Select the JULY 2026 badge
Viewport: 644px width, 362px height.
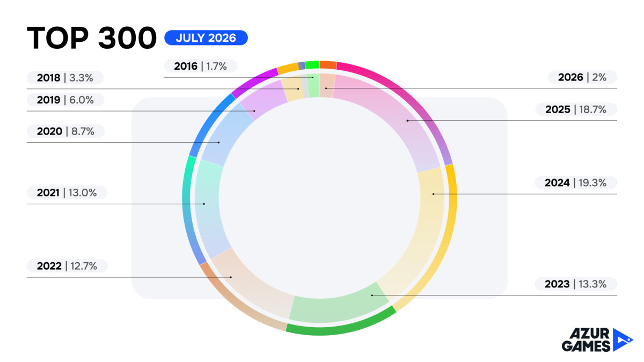pyautogui.click(x=206, y=38)
